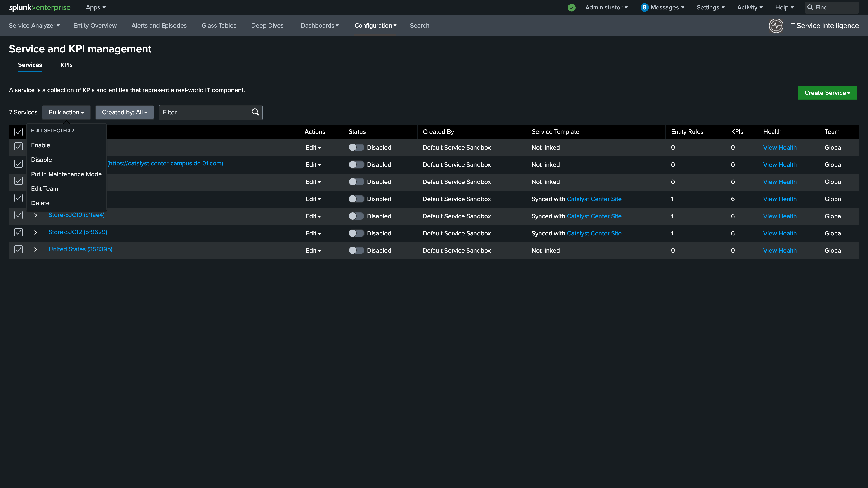Open the Edit dropdown for United States
The width and height of the screenshot is (868, 488).
(x=313, y=250)
